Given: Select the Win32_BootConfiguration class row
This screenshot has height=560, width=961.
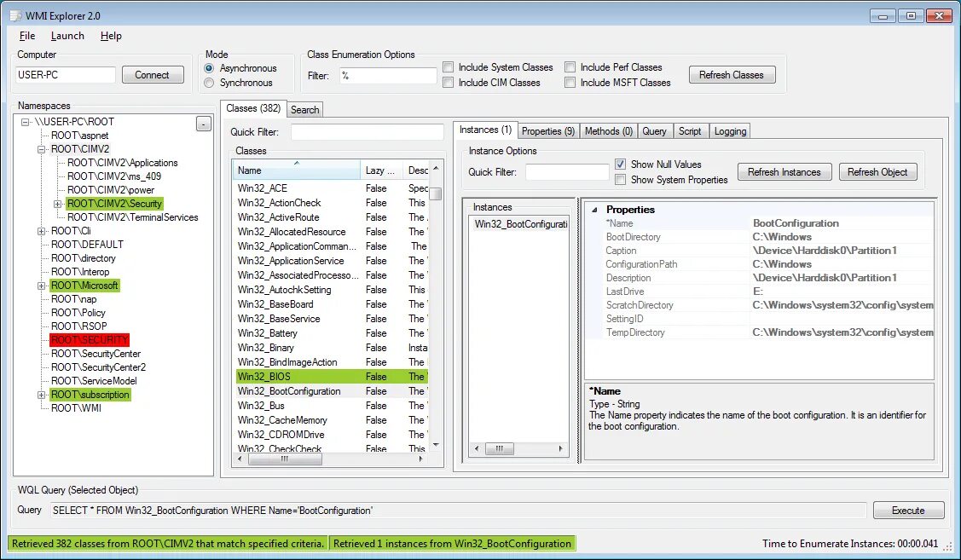Looking at the screenshot, I should pos(332,391).
